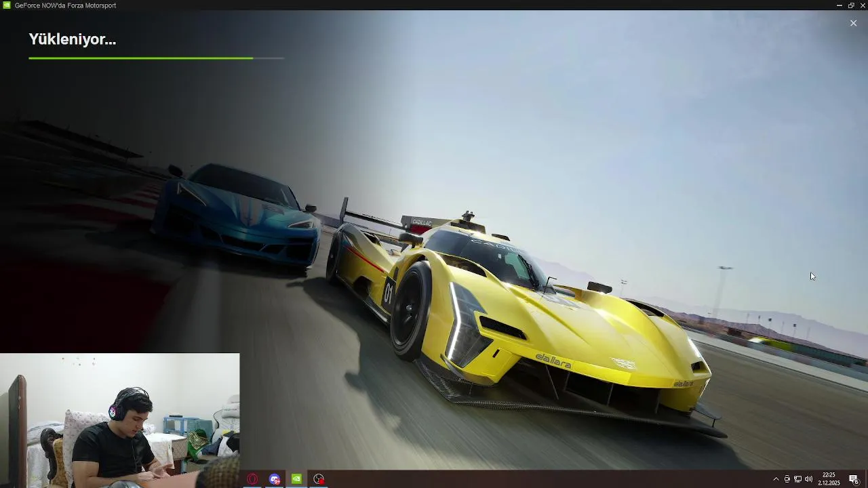
Task: Select the NVIDIA GeForce NOW taskbar icon
Action: (297, 479)
